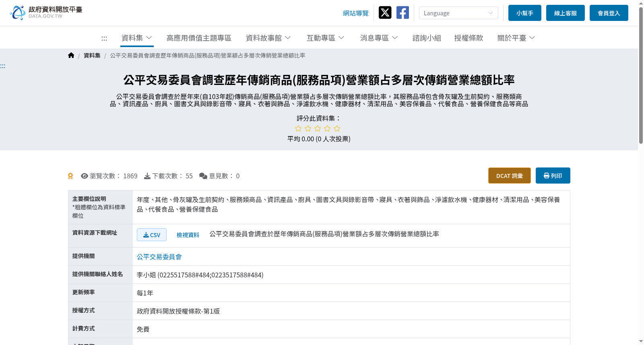Click the dataset main title heading

coord(319,80)
